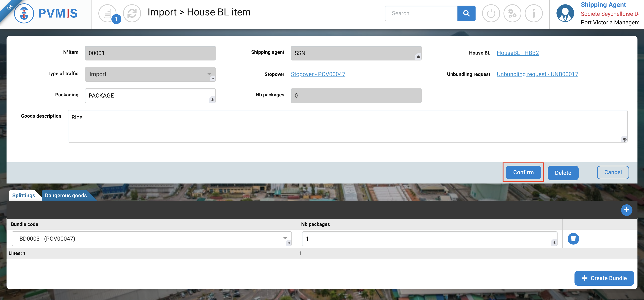Click the Packaging field asterisk selector
Image resolution: width=644 pixels, height=300 pixels.
tap(212, 100)
